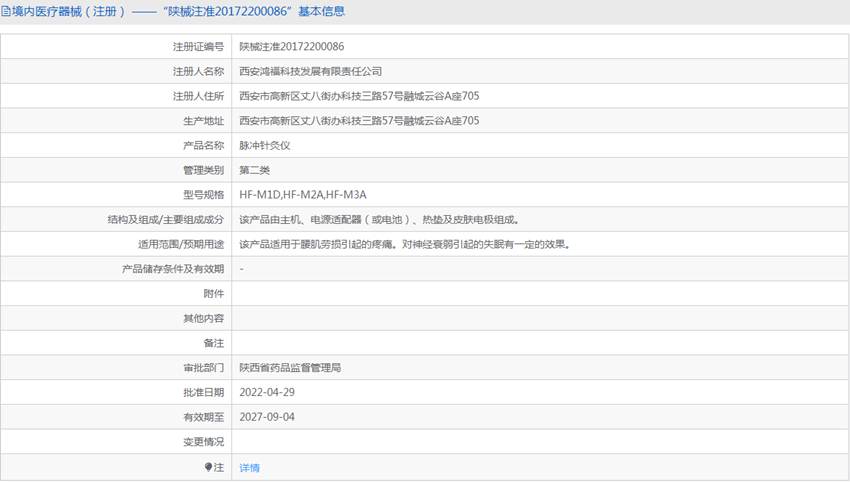Select registration number 陕械注准20172200086 in the table

tap(292, 47)
